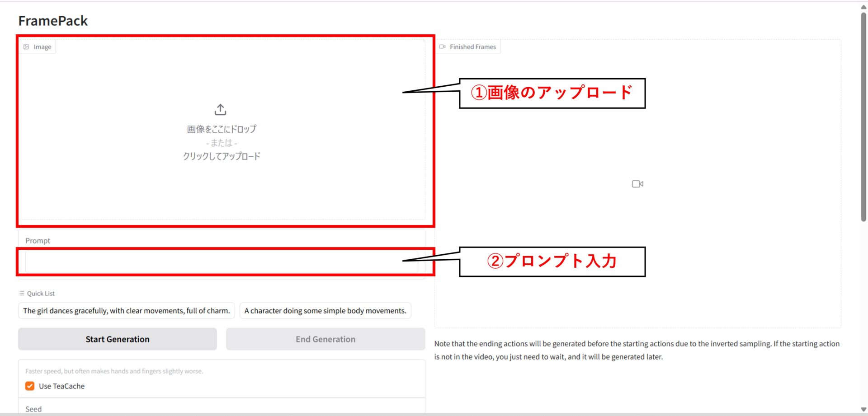Click the upload arrow icon in the Image area
The width and height of the screenshot is (868, 416).
[x=220, y=109]
